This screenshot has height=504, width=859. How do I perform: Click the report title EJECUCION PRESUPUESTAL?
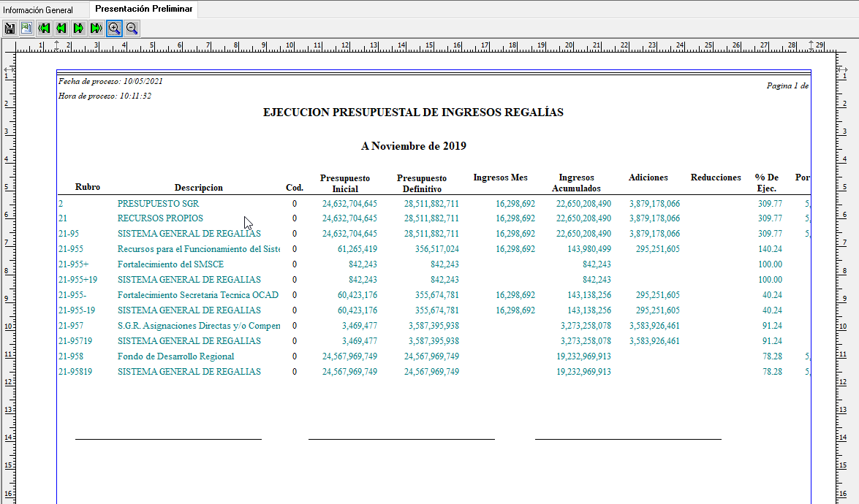(413, 112)
